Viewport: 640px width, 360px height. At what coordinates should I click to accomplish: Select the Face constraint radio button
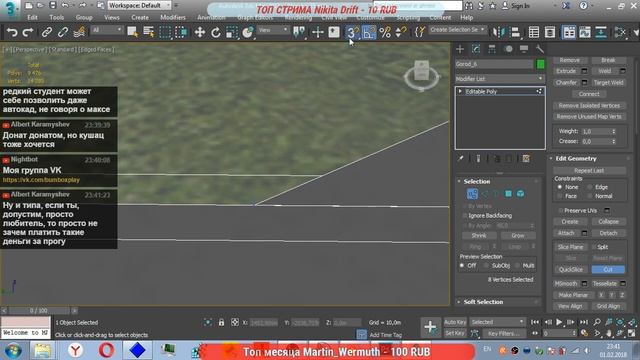coord(560,196)
